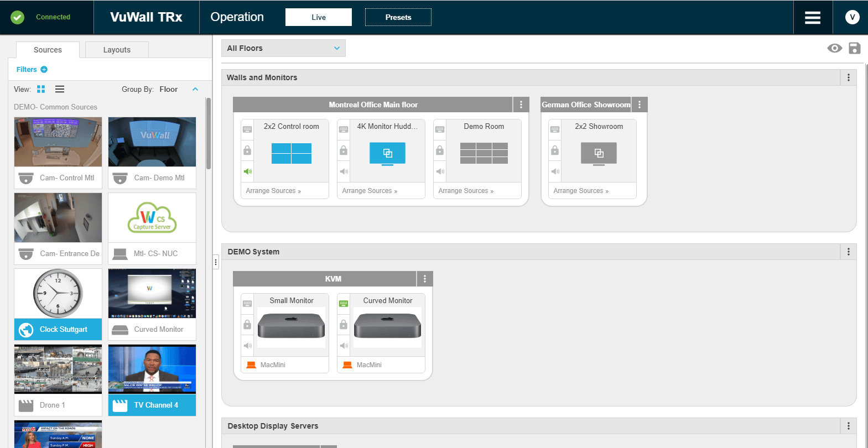
Task: Open Walls and Monitors options menu
Action: coord(848,77)
